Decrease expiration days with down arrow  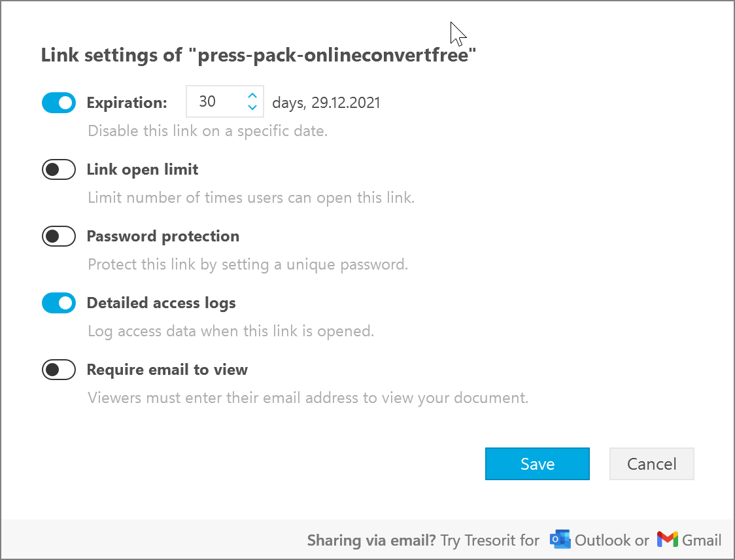point(252,107)
